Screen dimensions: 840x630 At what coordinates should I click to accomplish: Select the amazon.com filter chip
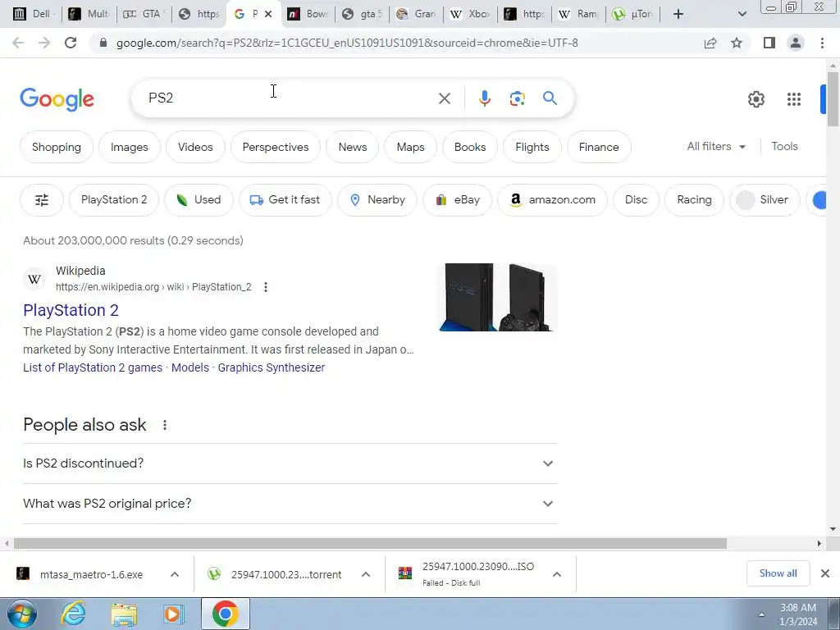(552, 200)
